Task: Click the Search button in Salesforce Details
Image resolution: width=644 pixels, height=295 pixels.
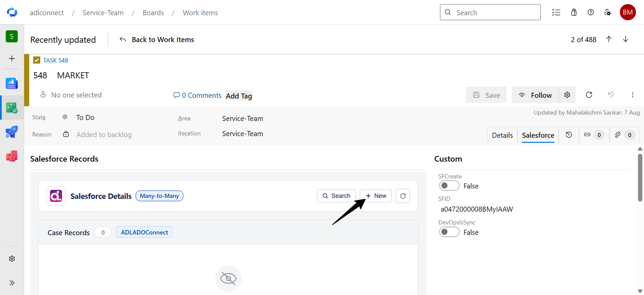Action: click(x=336, y=196)
